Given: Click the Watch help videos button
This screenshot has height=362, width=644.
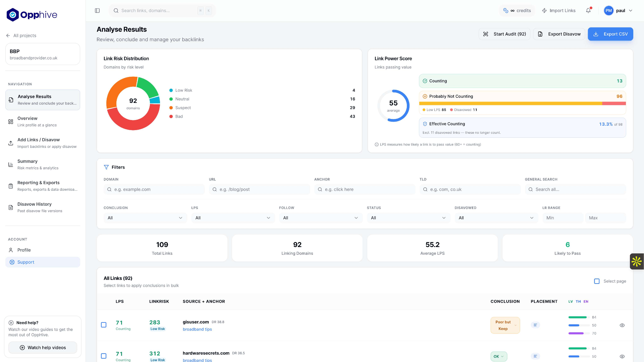Looking at the screenshot, I should point(43,348).
